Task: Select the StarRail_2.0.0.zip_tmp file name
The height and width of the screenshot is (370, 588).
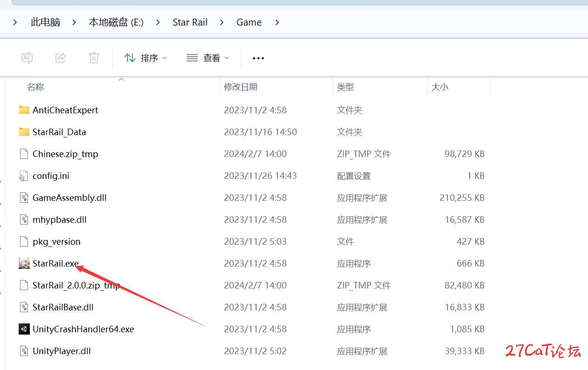Action: (76, 285)
